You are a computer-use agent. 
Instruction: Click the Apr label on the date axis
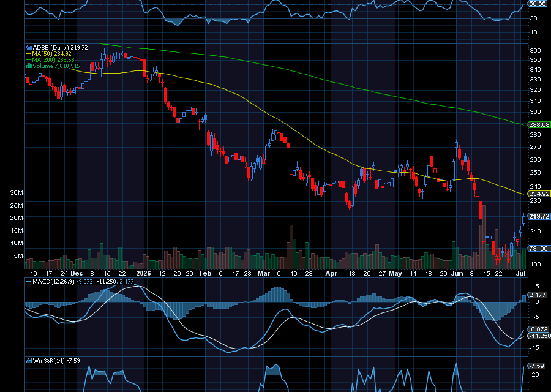click(331, 273)
